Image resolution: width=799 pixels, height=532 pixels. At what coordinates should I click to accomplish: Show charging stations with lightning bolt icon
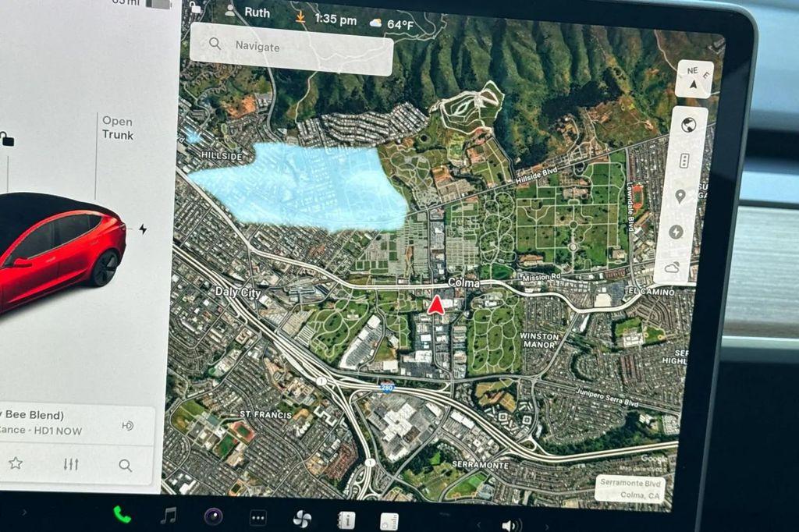[x=676, y=232]
